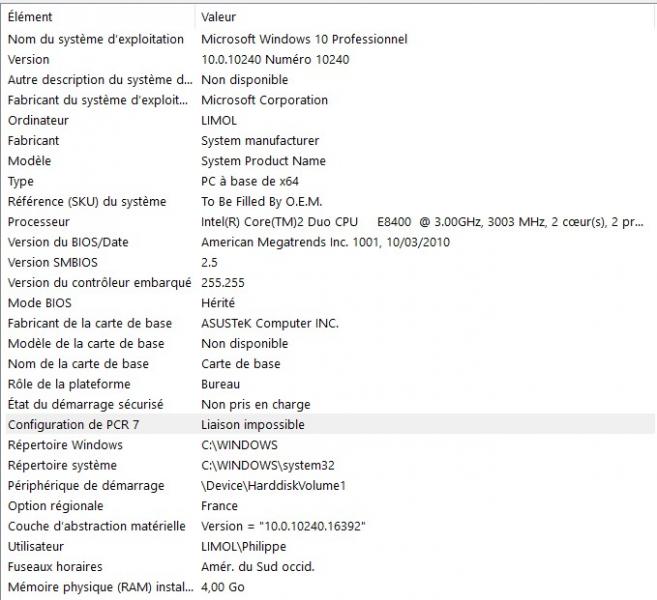Image resolution: width=657 pixels, height=600 pixels.
Task: Select the "Fuseaux horaires" row label
Action: pos(55,566)
